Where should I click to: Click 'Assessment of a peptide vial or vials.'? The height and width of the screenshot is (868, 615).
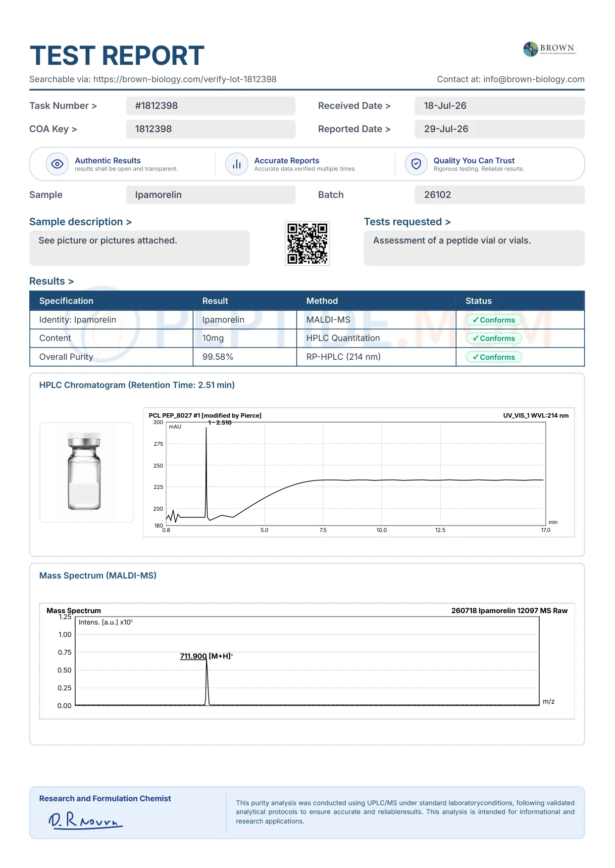(x=452, y=241)
